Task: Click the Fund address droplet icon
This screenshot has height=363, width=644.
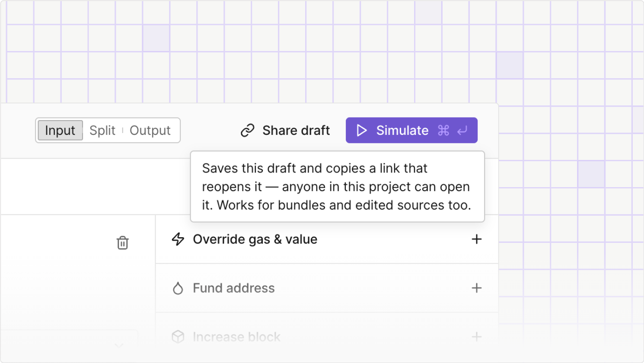Action: [x=178, y=288]
